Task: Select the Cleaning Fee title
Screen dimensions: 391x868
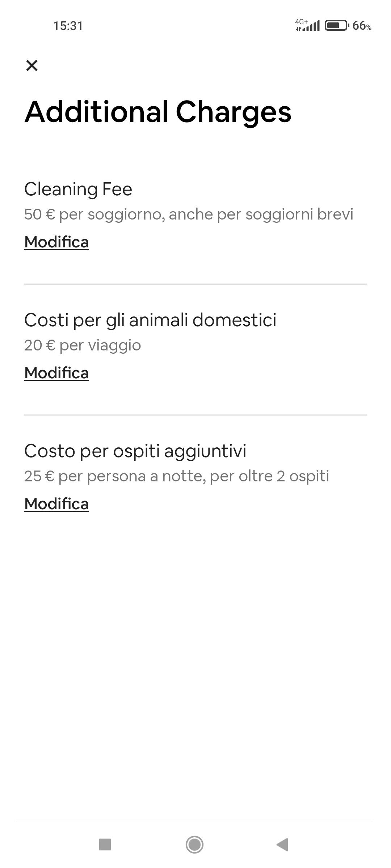Action: (x=78, y=189)
